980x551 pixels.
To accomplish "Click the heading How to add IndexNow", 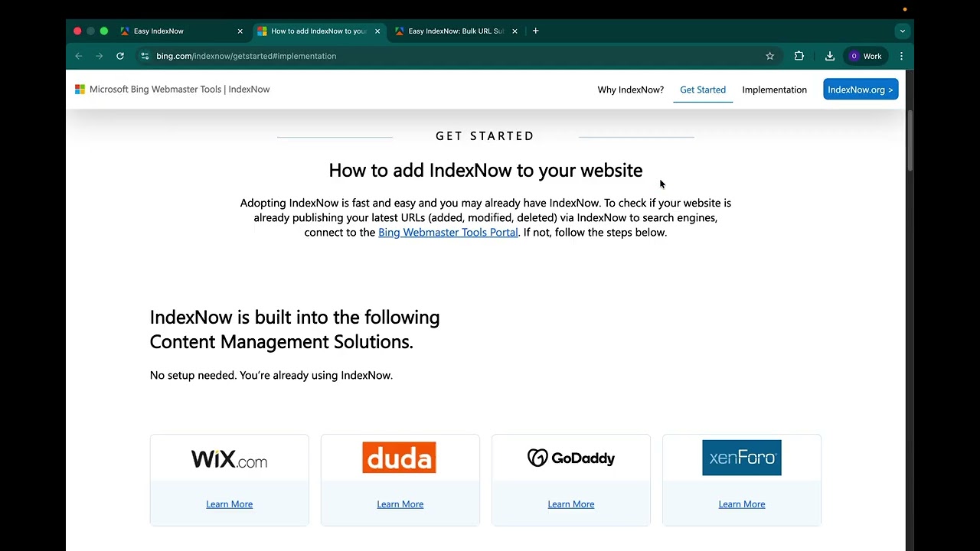I will tap(485, 171).
